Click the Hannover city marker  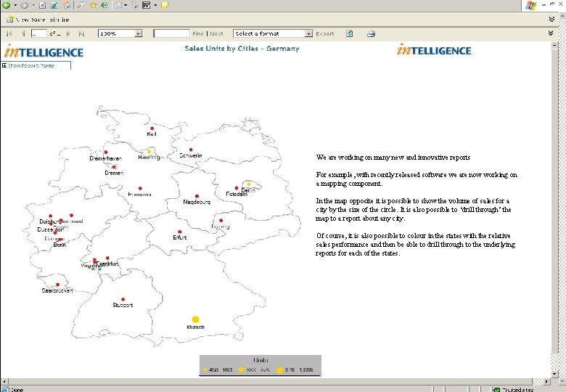(x=140, y=189)
